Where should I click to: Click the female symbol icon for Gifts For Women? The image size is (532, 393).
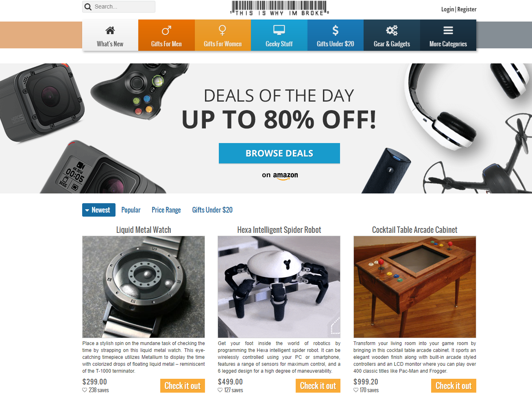222,30
